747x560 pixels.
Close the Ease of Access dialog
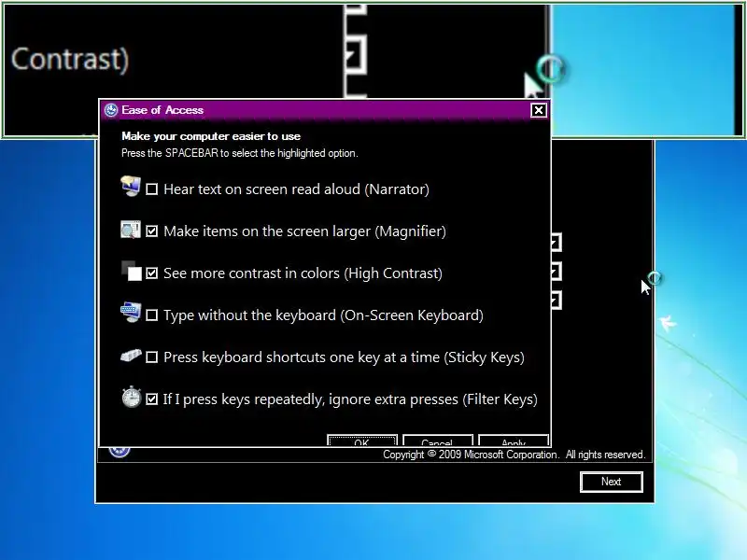[x=539, y=110]
